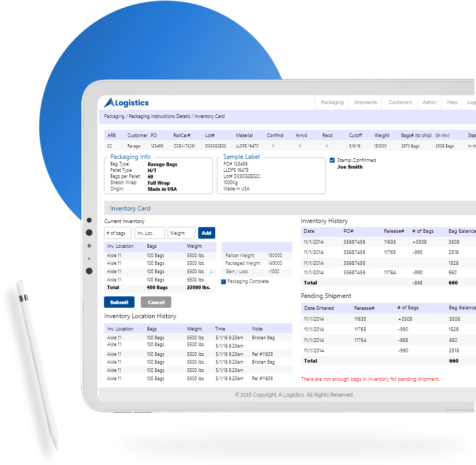Click +3508 in Inventory History bags column
This screenshot has height=465, width=476.
(x=419, y=242)
